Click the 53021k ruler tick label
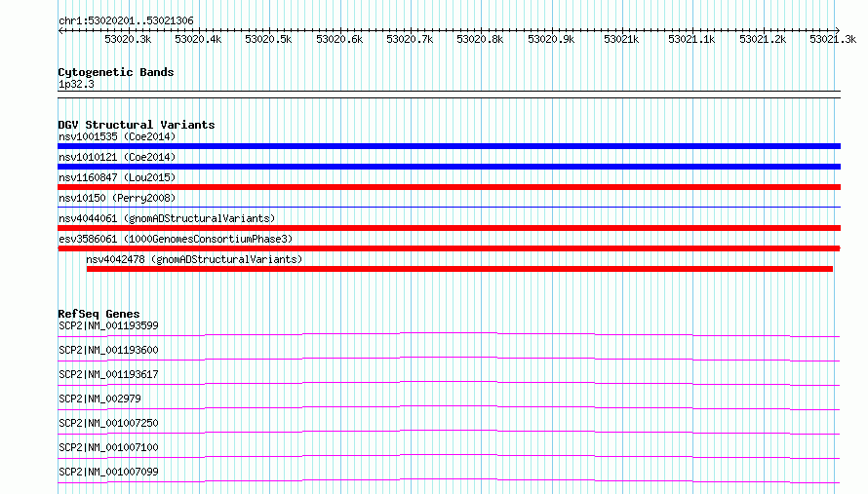 coord(621,39)
